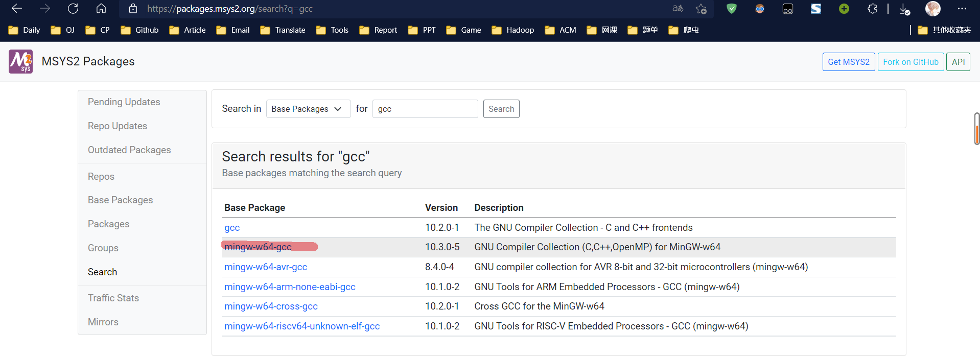Open the Article bookmarks folder

pos(188,30)
